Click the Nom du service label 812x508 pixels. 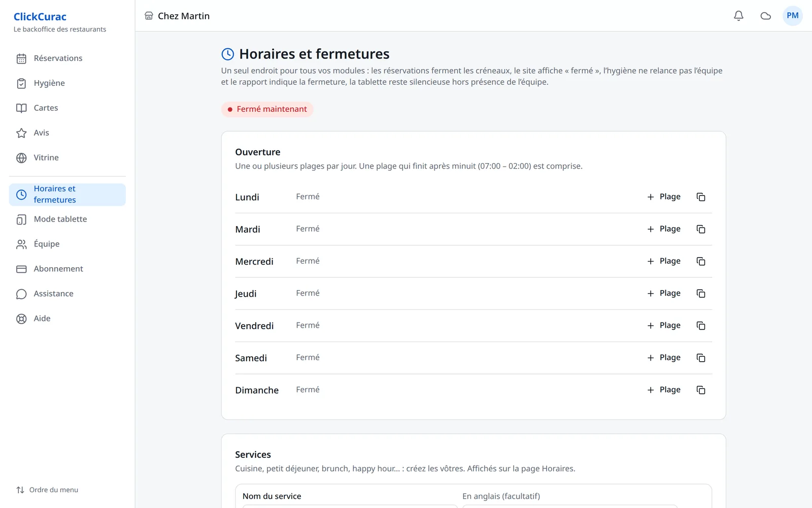coord(272,496)
